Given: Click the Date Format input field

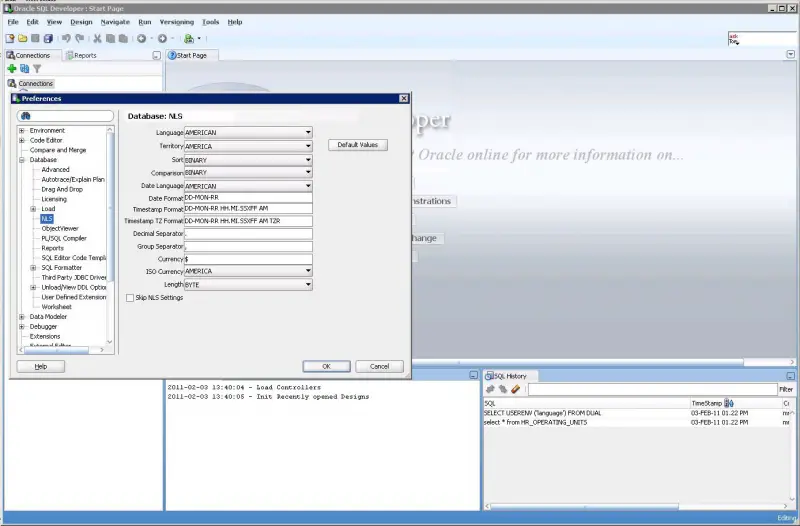Looking at the screenshot, I should pos(248,197).
